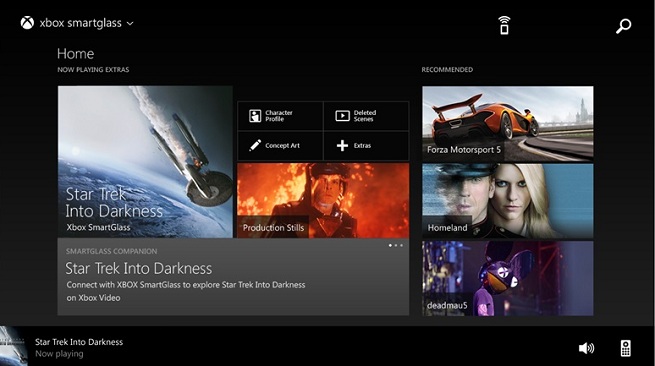The width and height of the screenshot is (655, 366).
Task: Click the now playing album thumbnail
Action: pos(14,346)
